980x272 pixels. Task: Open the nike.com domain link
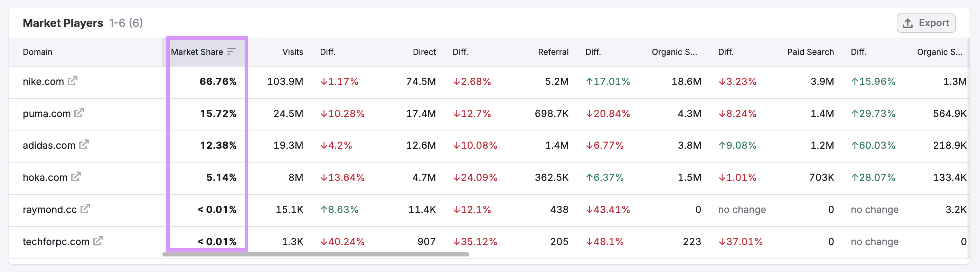click(x=43, y=82)
